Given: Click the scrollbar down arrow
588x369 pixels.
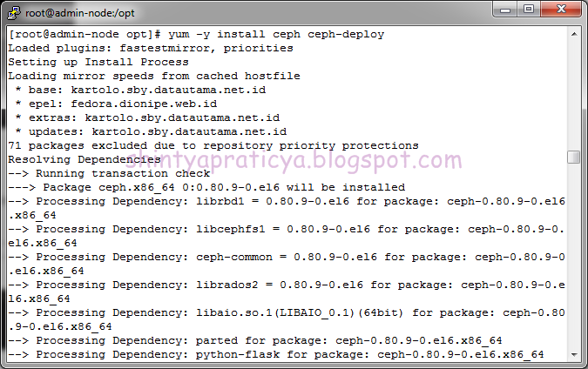Looking at the screenshot, I should tap(574, 354).
